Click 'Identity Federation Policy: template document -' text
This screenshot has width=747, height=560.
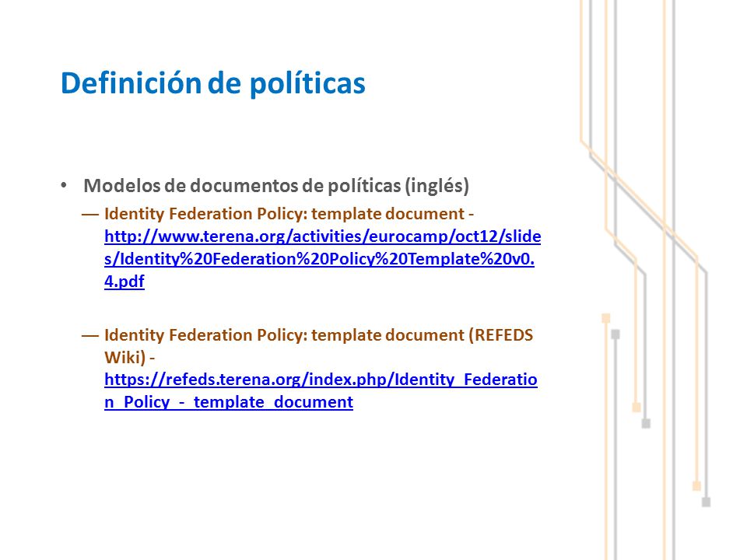point(289,214)
